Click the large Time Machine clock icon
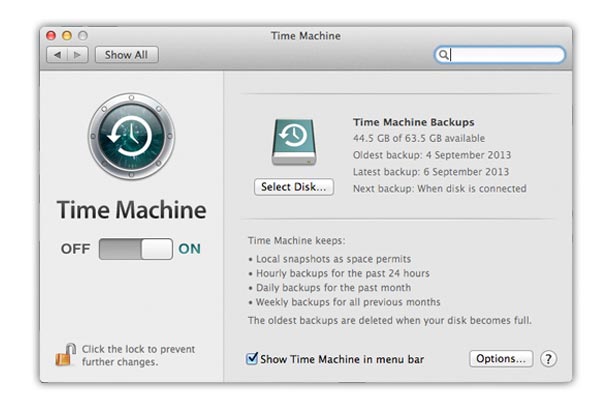 pyautogui.click(x=132, y=136)
